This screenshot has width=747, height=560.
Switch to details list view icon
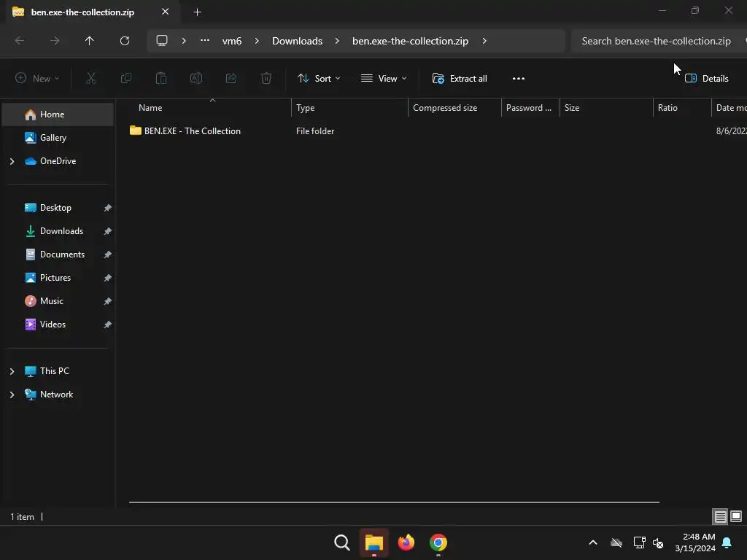[x=720, y=516]
